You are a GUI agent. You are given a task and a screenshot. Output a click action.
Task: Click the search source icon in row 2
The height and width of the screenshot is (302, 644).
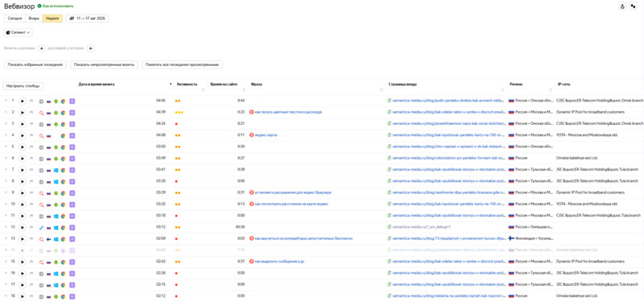pos(41,112)
